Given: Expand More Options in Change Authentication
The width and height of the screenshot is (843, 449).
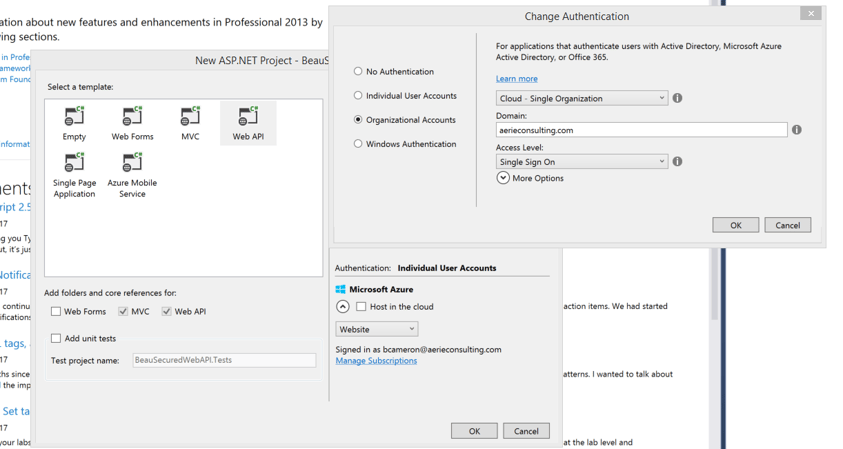Looking at the screenshot, I should click(x=503, y=178).
